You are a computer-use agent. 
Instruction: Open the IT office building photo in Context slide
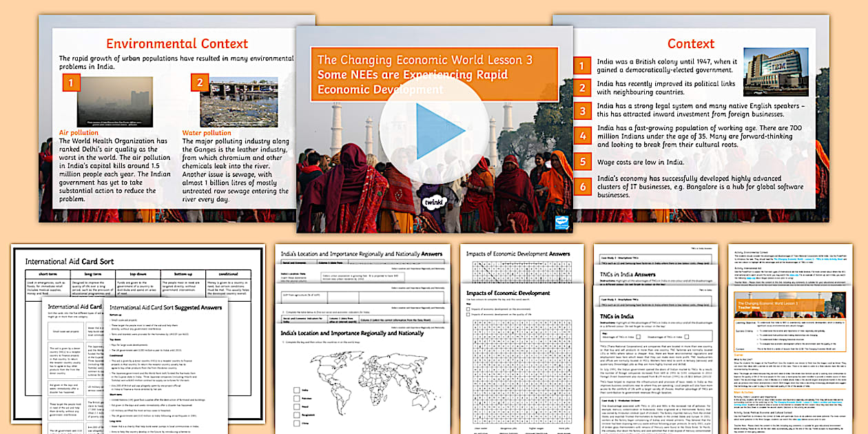775,72
